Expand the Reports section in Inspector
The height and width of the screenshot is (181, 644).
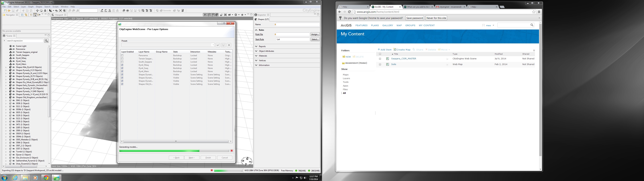point(256,46)
